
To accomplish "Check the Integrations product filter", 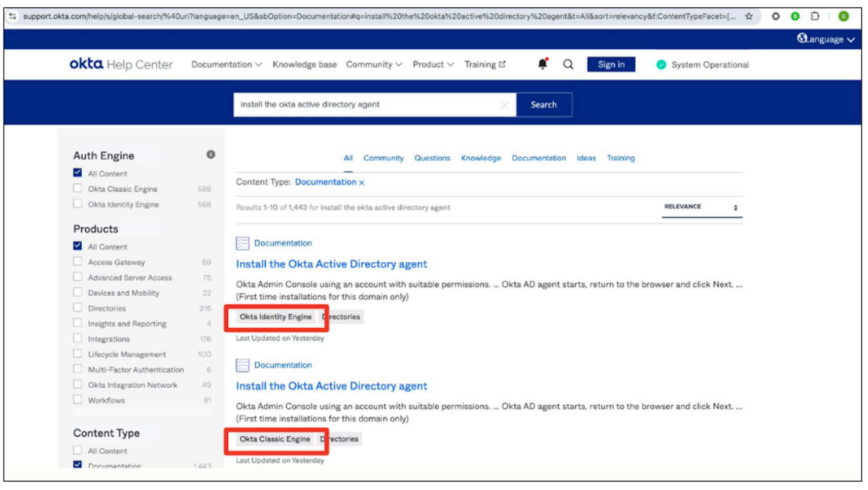I will click(x=77, y=338).
